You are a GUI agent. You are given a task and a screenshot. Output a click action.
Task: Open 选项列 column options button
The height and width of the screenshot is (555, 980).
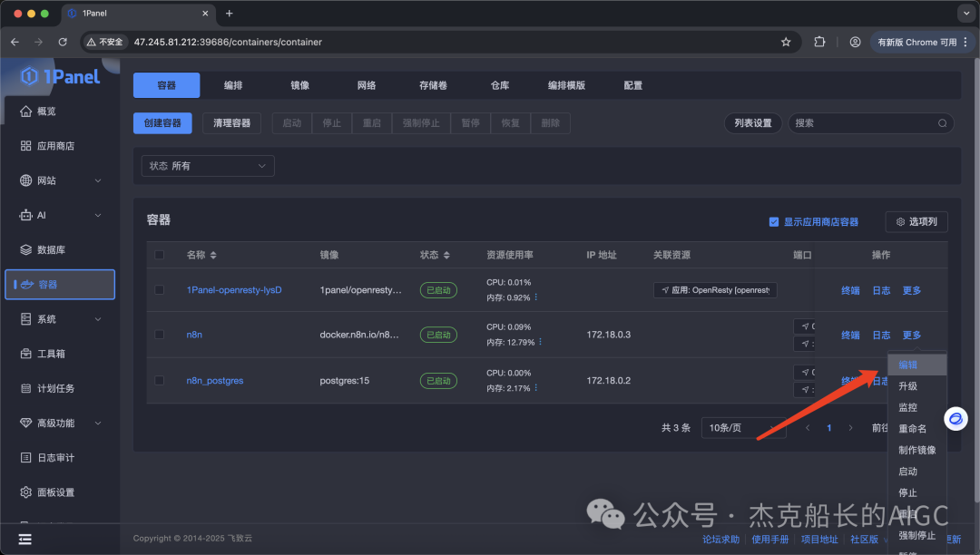click(x=916, y=221)
